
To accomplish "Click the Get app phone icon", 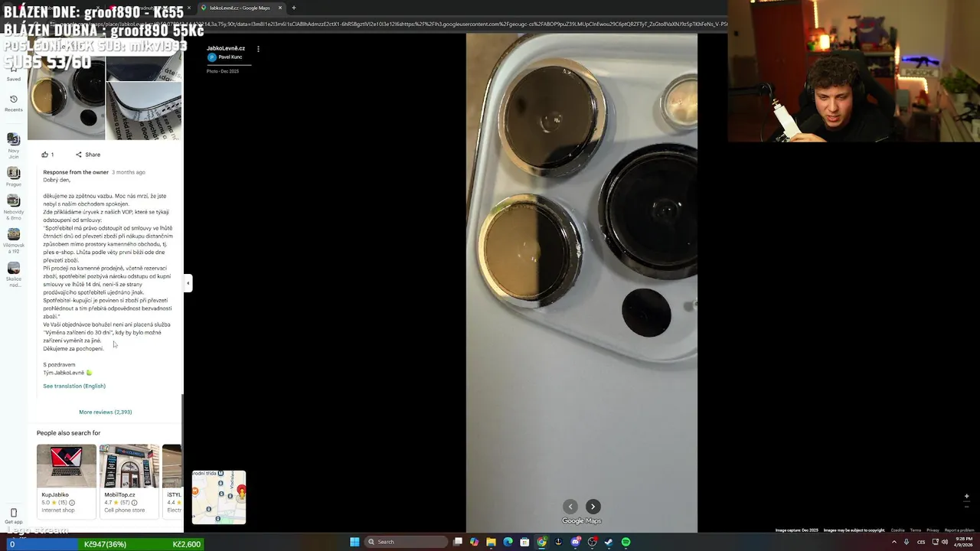I will click(x=13, y=513).
